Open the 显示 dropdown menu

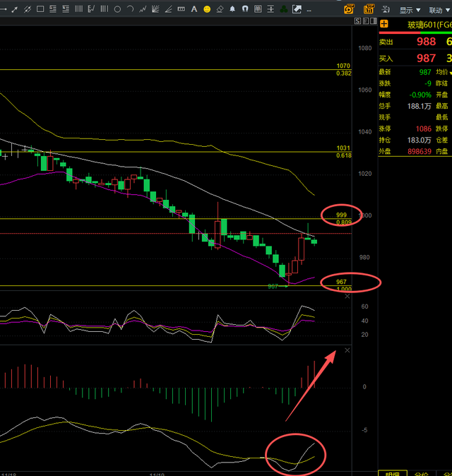[410, 11]
